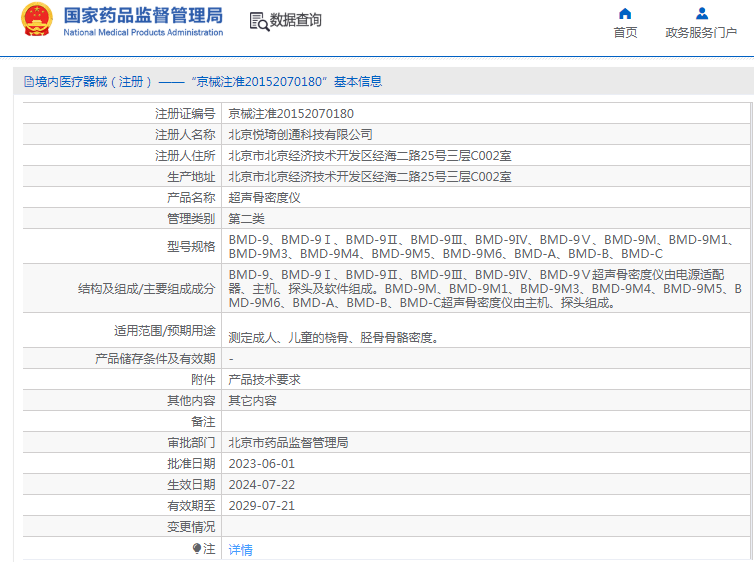Click the 附件 label
The width and height of the screenshot is (754, 562).
point(203,380)
